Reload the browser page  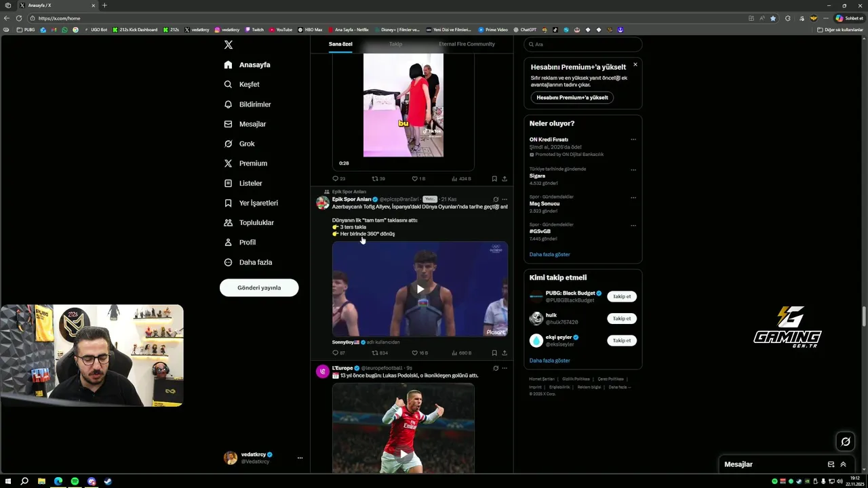19,18
